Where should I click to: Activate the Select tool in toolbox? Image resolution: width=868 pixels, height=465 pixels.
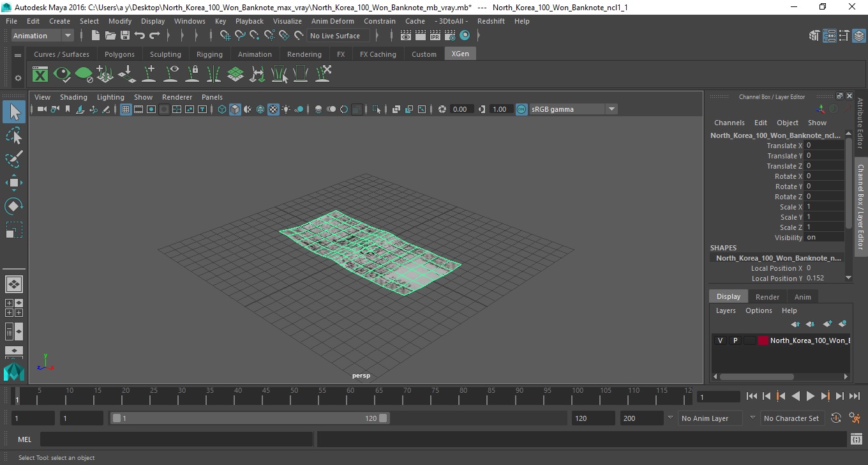click(x=14, y=112)
